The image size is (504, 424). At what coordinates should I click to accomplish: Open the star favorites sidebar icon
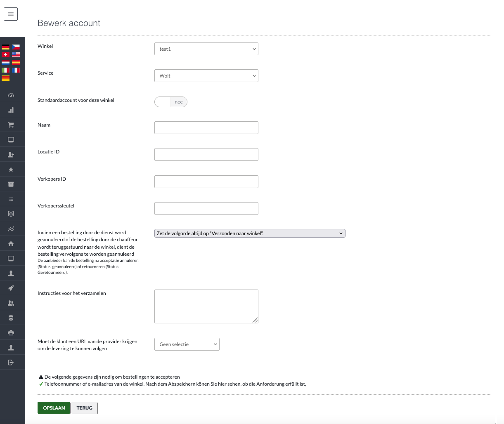pos(11,170)
